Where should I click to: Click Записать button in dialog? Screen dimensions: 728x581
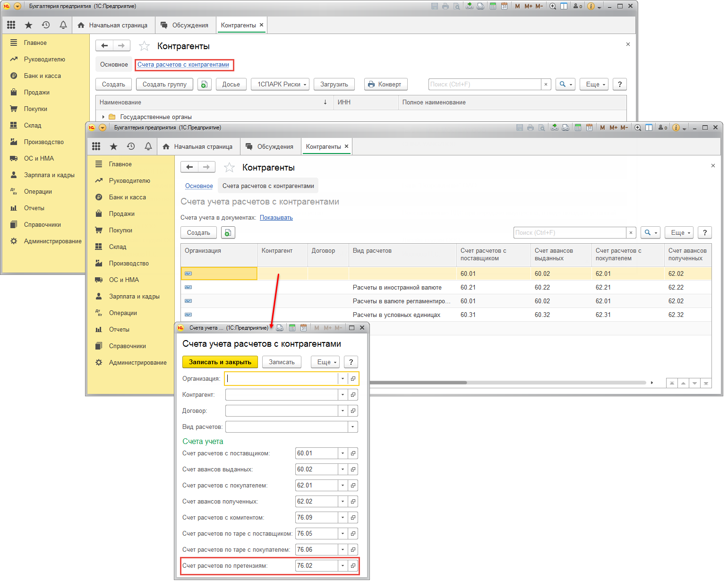pos(282,362)
